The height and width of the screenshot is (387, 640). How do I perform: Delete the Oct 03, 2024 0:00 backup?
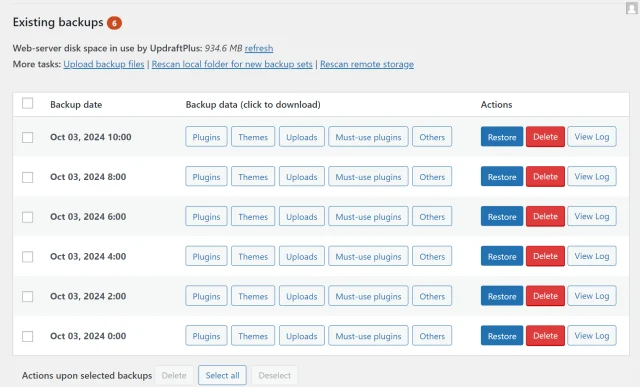pyautogui.click(x=545, y=336)
